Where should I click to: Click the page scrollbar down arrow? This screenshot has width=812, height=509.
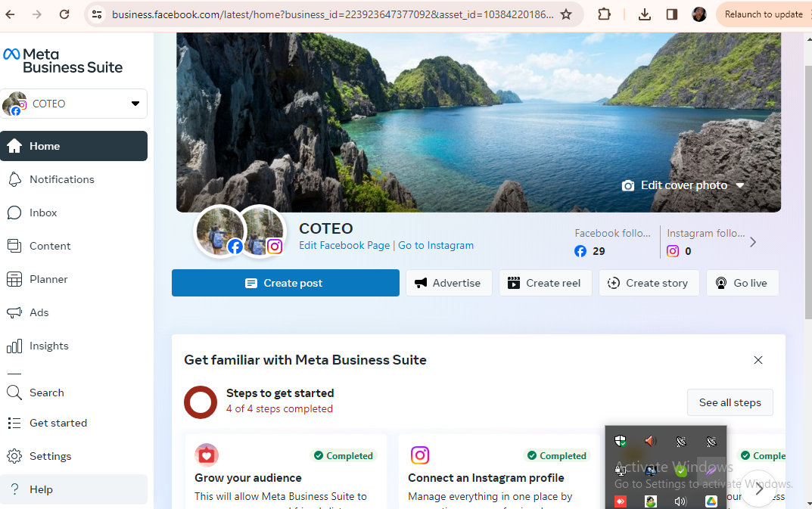pyautogui.click(x=808, y=504)
